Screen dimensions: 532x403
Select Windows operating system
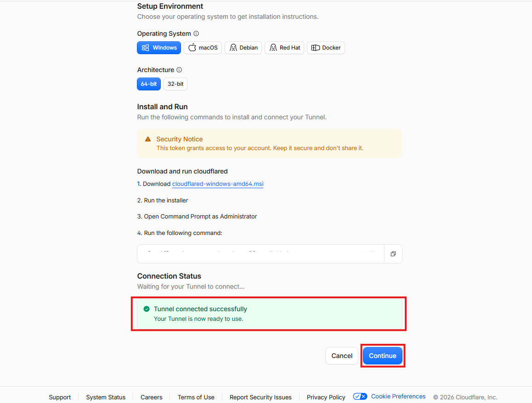click(159, 48)
